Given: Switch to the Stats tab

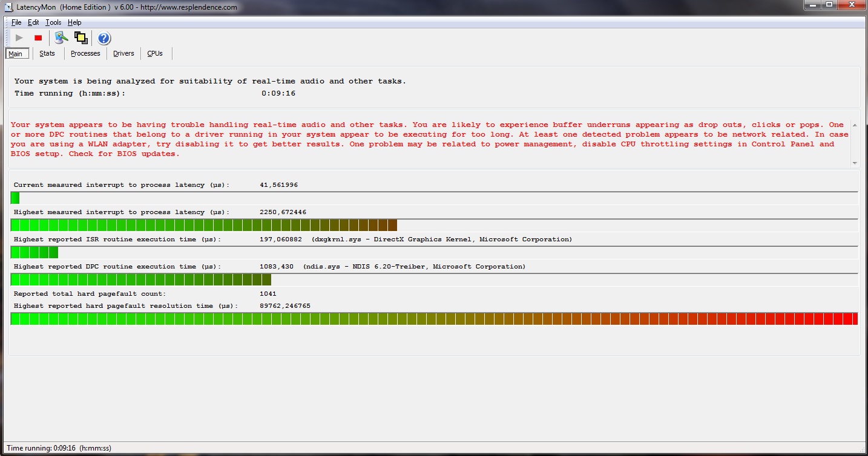Looking at the screenshot, I should 47,53.
